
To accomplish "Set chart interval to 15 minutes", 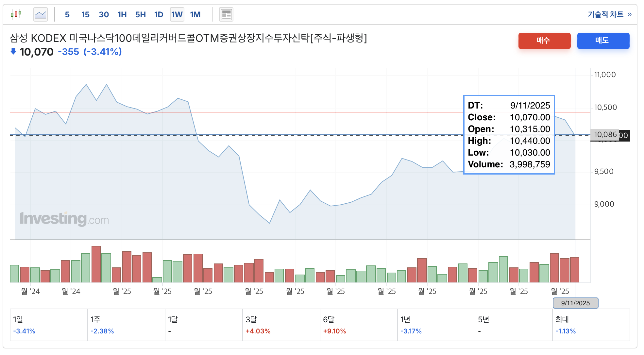I will (x=85, y=14).
